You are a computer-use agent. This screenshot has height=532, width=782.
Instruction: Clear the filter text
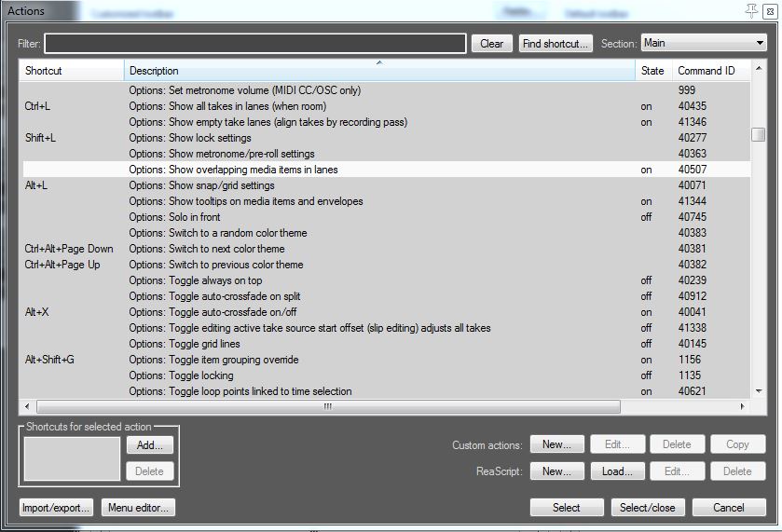pyautogui.click(x=492, y=44)
